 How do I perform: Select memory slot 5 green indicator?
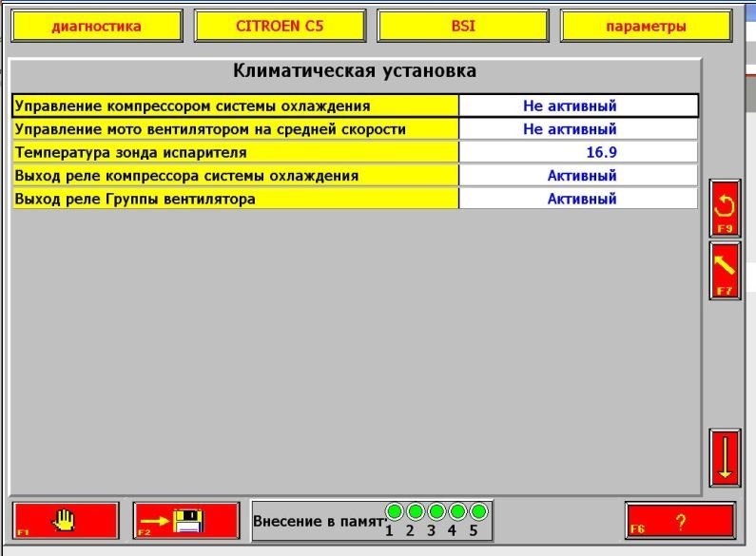click(478, 513)
